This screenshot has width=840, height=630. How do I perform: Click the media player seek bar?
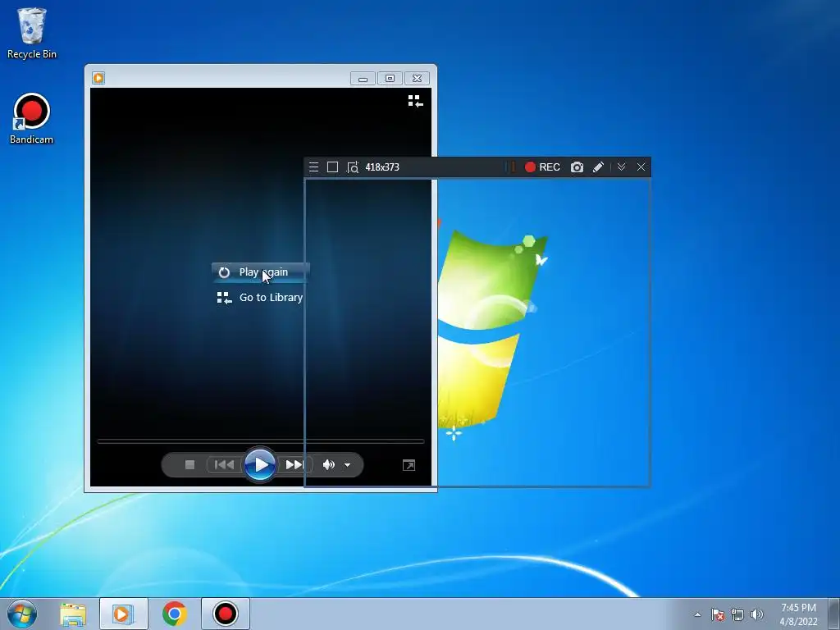(260, 441)
